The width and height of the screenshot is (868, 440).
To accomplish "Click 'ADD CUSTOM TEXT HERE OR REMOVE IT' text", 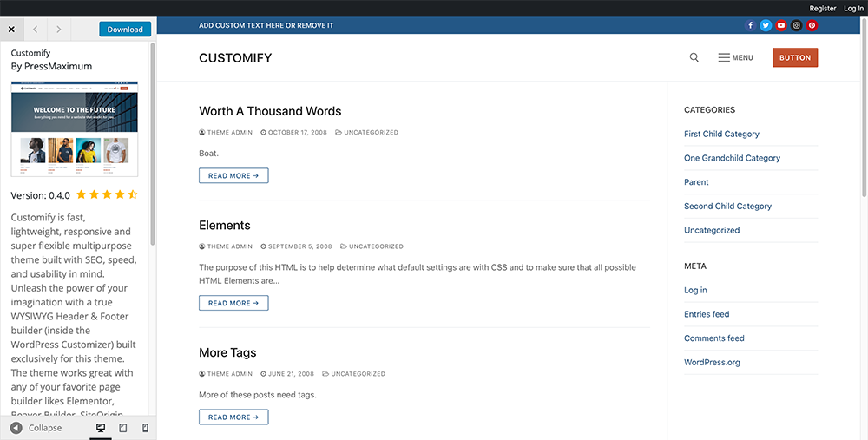I will click(266, 25).
